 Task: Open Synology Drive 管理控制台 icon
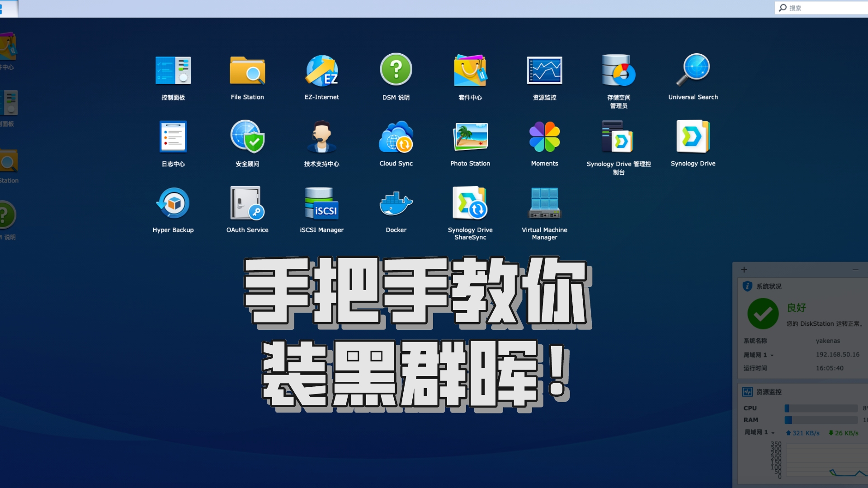[618, 137]
